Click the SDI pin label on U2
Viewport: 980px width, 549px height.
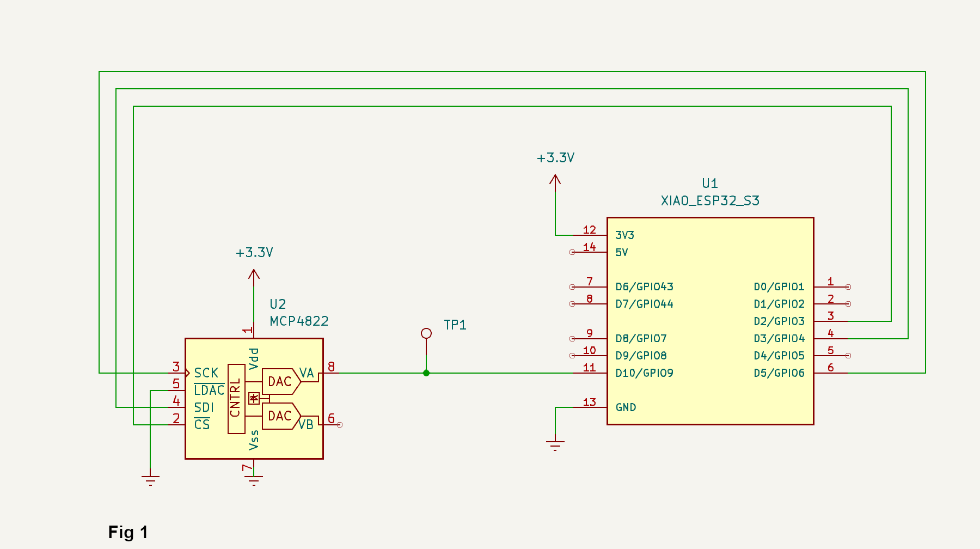click(204, 407)
